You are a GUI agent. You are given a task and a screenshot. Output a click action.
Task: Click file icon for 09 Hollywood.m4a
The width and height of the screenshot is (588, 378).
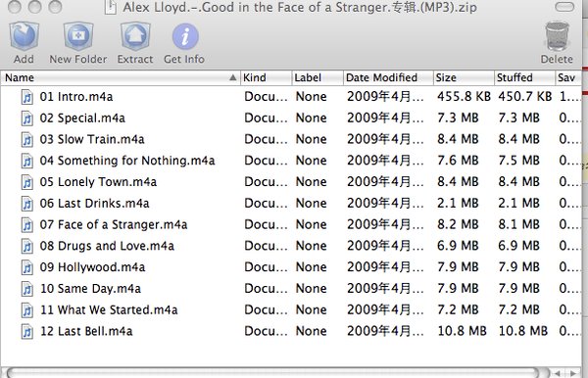point(27,267)
